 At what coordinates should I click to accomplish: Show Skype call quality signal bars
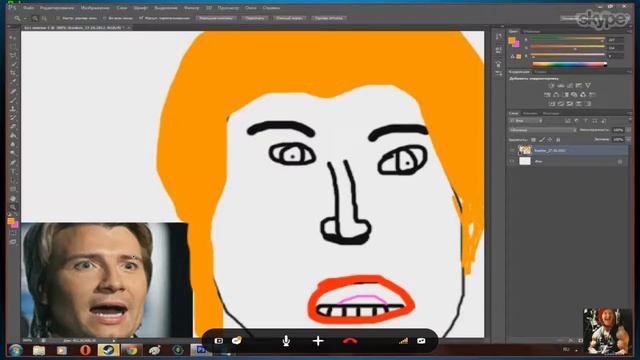tap(403, 341)
